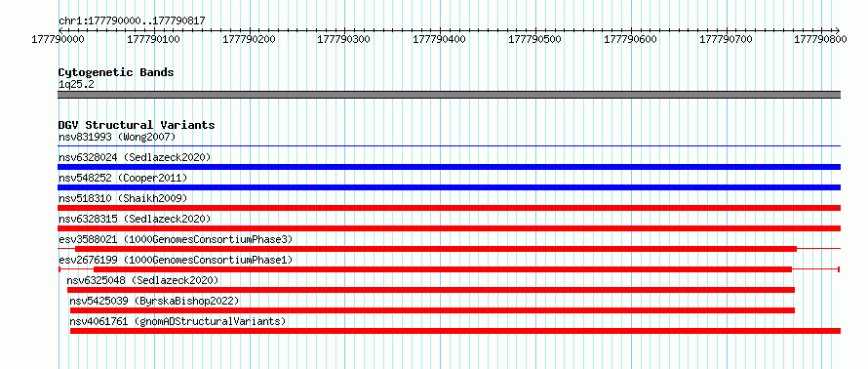Click the red bar for nsv6328315

coord(449,228)
